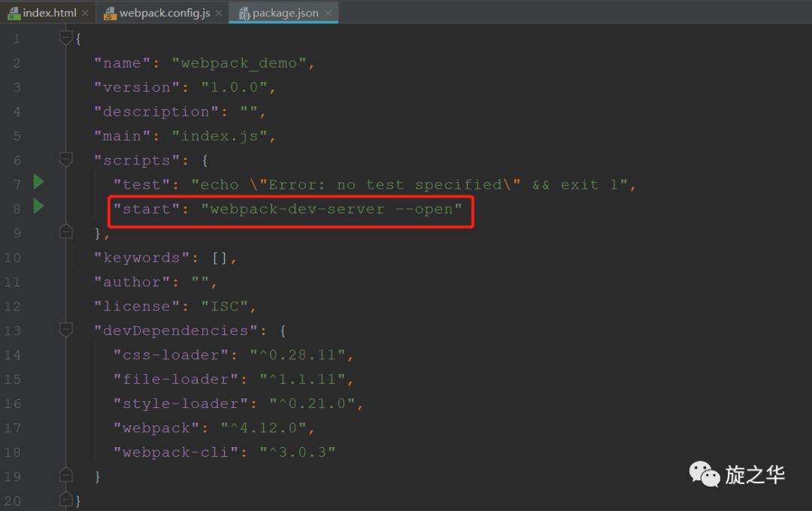The image size is (812, 511).
Task: Place cursor on "name" key
Action: (x=123, y=63)
